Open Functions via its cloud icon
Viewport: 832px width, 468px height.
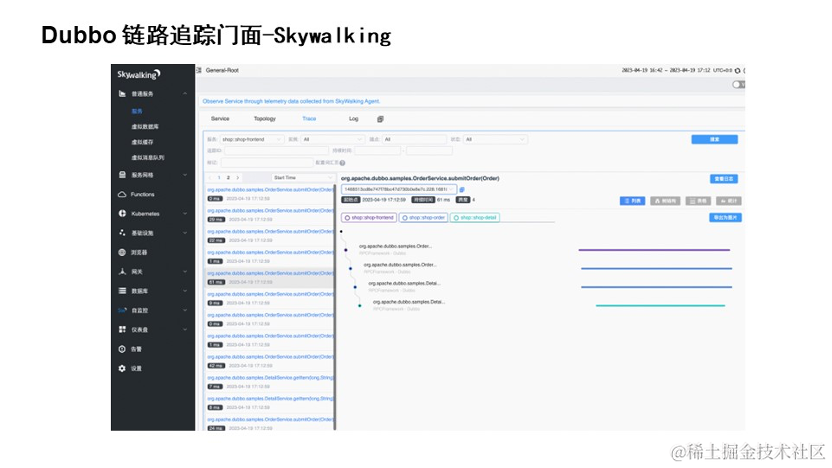pyautogui.click(x=122, y=194)
